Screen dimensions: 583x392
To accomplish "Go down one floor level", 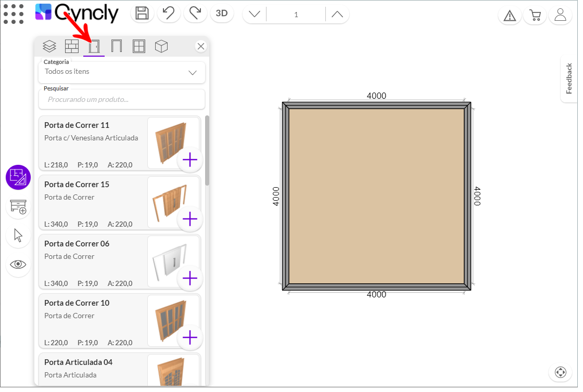I will pyautogui.click(x=255, y=15).
